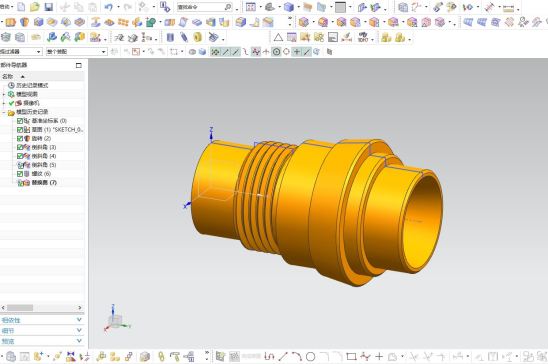
Task: Click the New file icon
Action: [x=21, y=7]
